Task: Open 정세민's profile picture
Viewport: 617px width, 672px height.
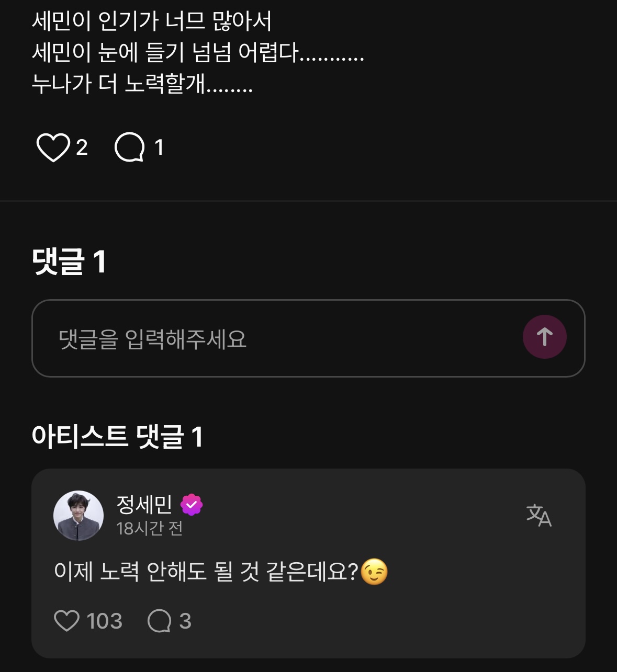Action: [x=78, y=515]
